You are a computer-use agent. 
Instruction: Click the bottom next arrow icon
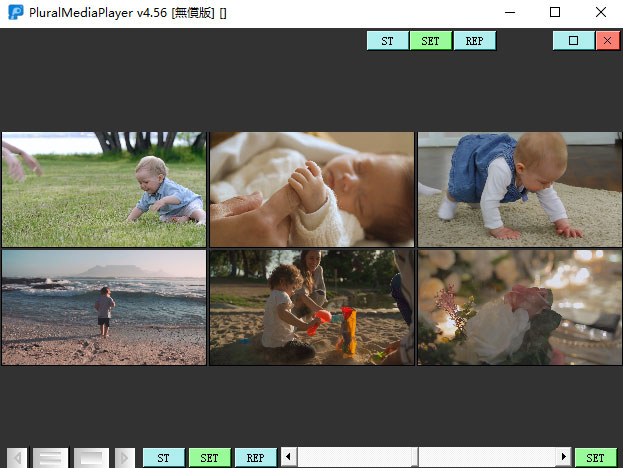124,458
